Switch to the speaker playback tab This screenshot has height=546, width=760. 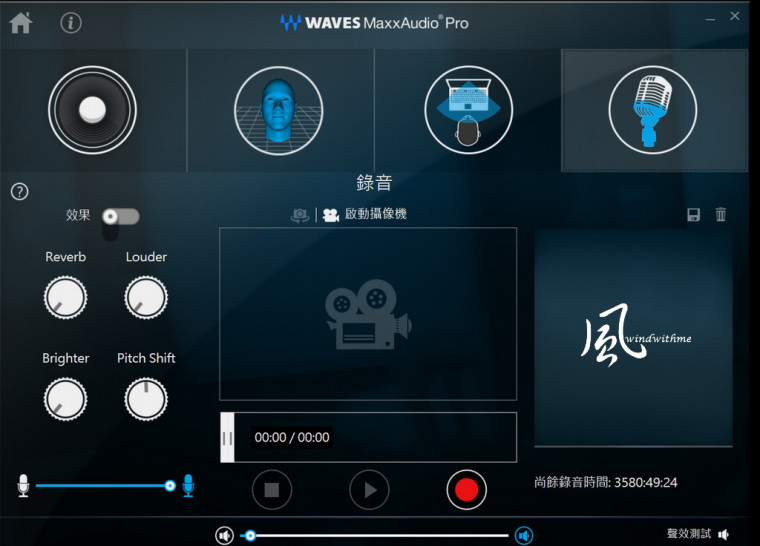(92, 110)
